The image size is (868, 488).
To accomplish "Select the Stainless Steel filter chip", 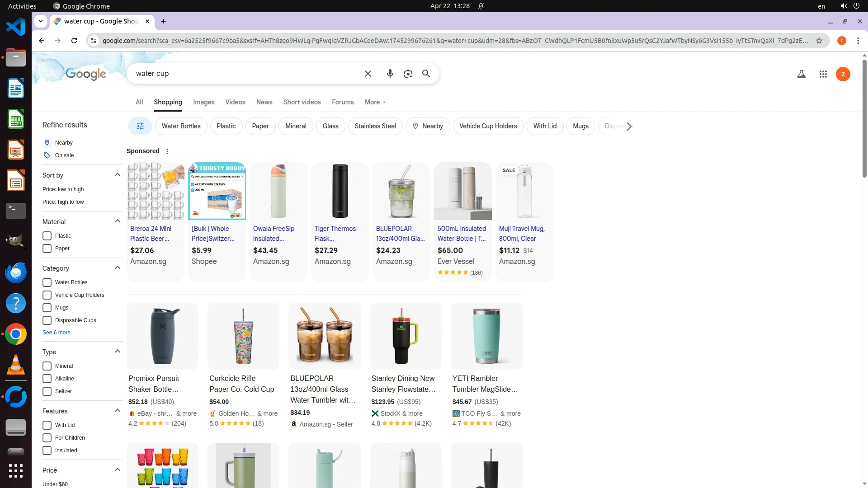I will click(375, 126).
